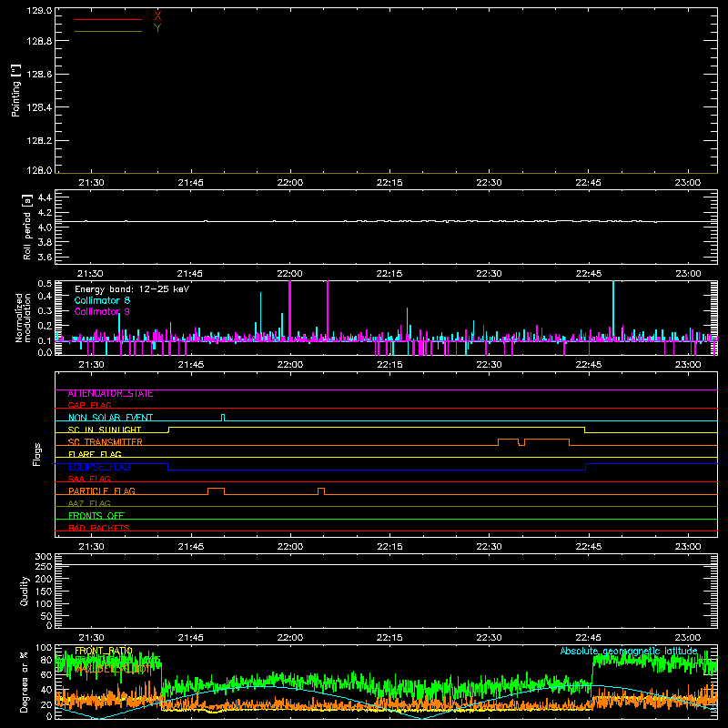
Task: Click the 22:00 label under Pointing plot
Action: tap(290, 183)
